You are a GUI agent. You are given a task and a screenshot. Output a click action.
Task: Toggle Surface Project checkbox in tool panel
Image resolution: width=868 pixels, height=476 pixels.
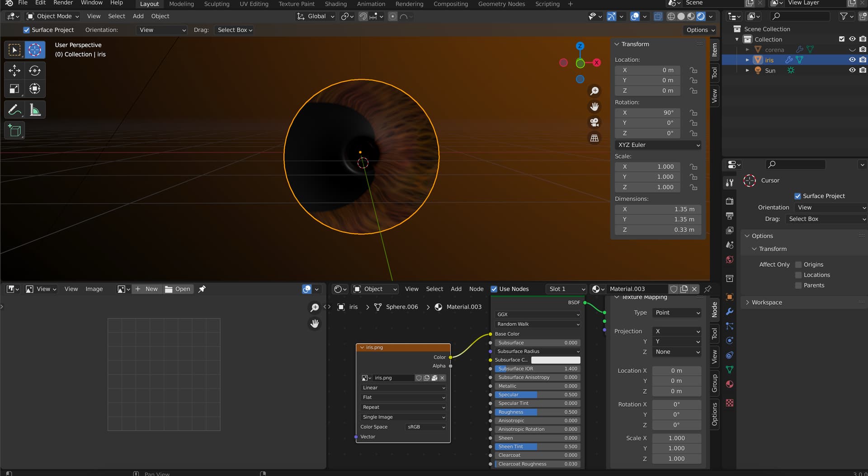click(797, 196)
